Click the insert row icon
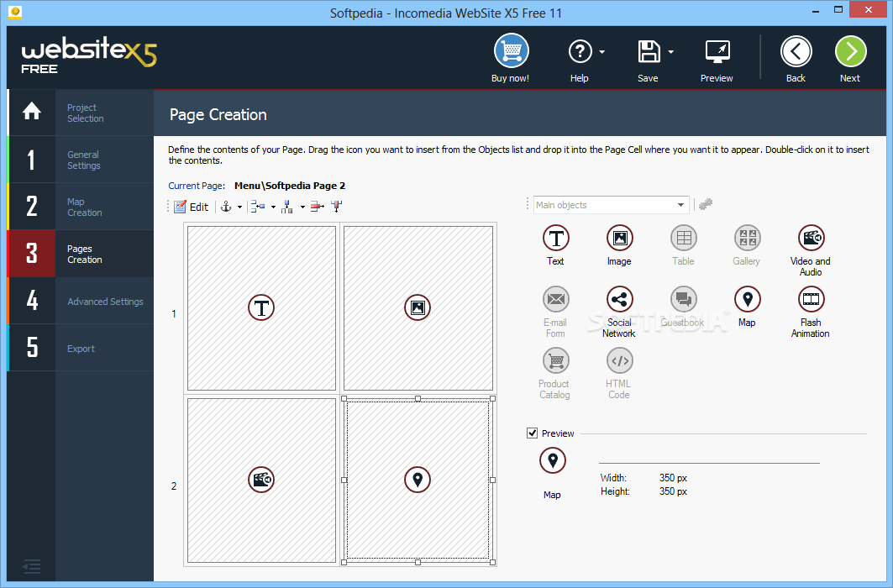The image size is (893, 588). click(259, 207)
